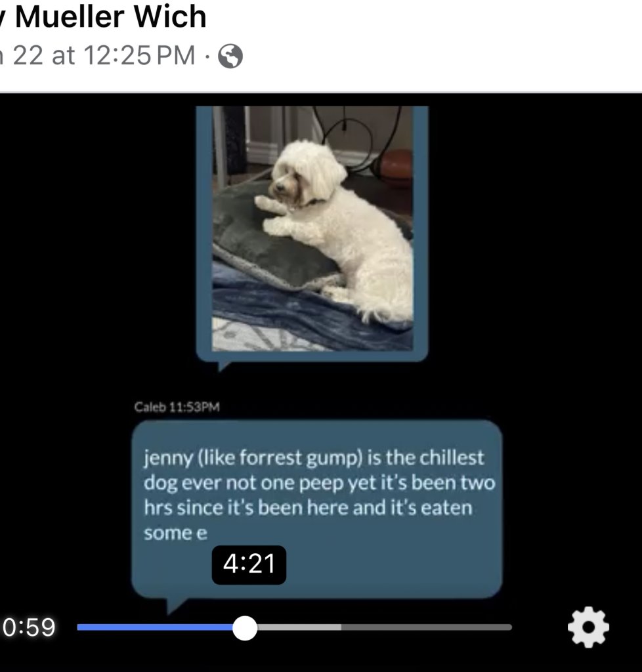Seek to the dark unbuffered end of progress bar
Image resolution: width=642 pixels, height=672 pixels.
[x=427, y=627]
